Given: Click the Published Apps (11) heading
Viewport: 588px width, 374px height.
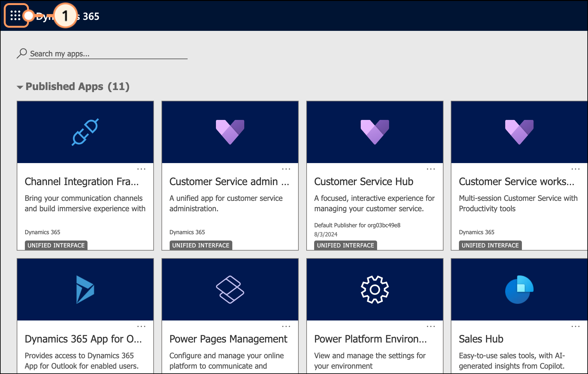Looking at the screenshot, I should click(x=77, y=87).
